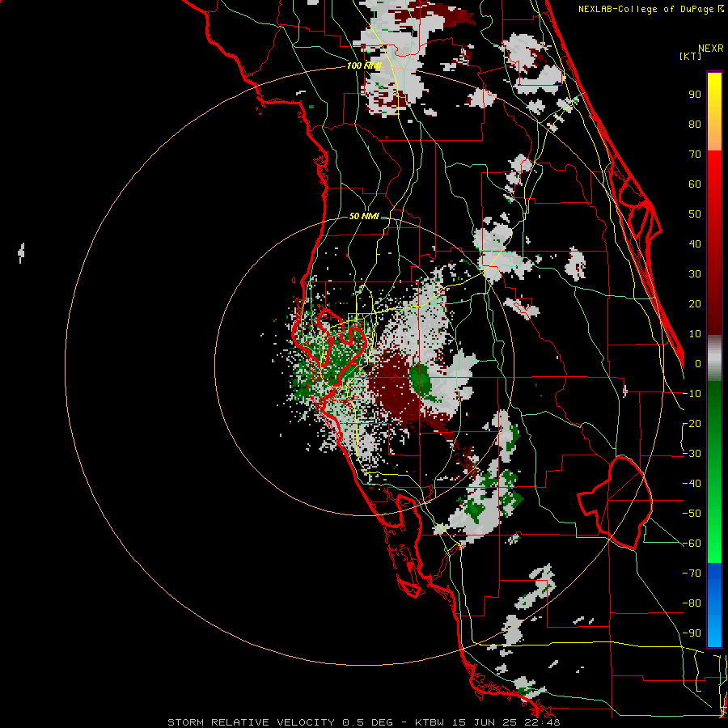Click the 80 value on velocity scale

click(x=695, y=124)
